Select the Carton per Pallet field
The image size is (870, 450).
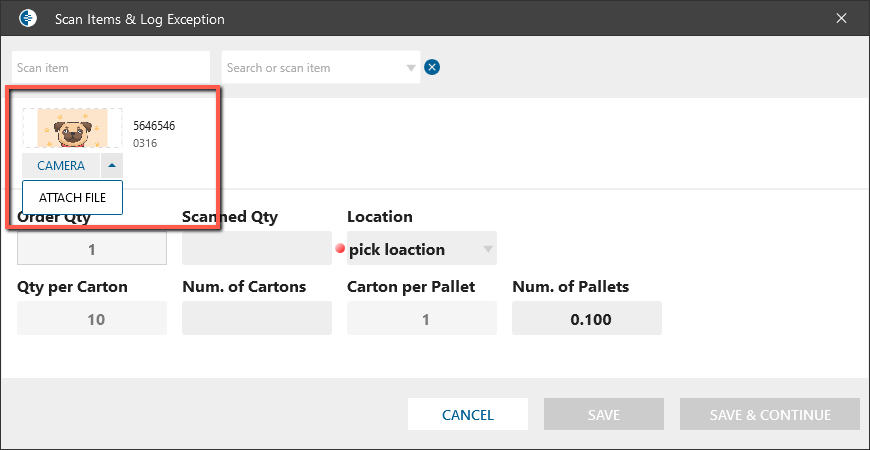421,320
